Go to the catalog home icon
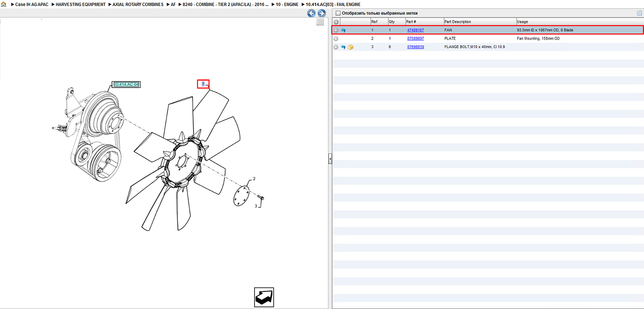 point(3,4)
